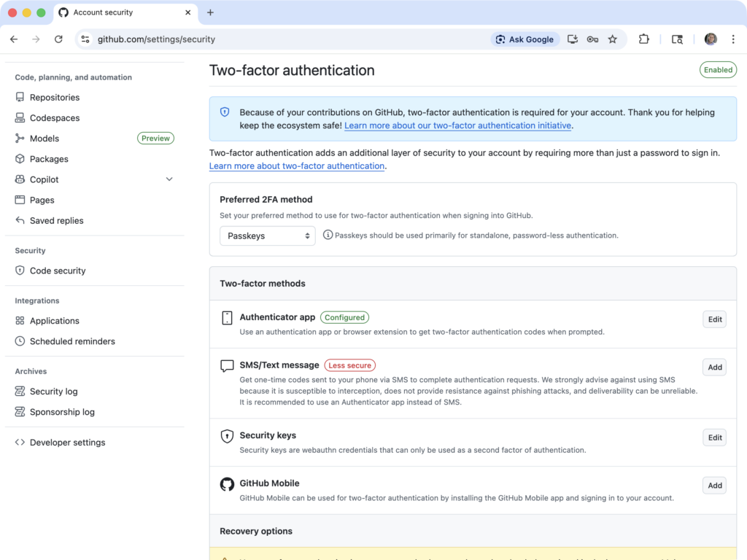Edit the configured Authenticator app
The height and width of the screenshot is (560, 747).
tap(714, 319)
